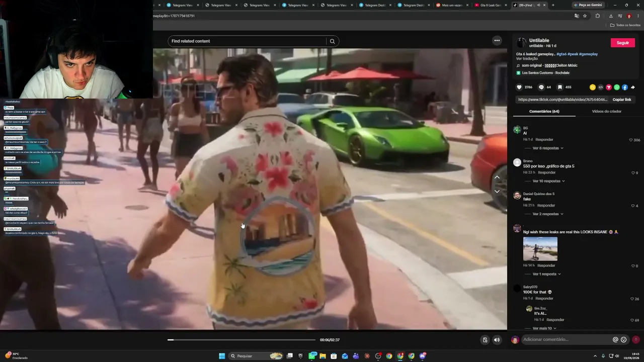Expand 'Ver 10 respostas' replies
The image size is (644, 362).
(x=549, y=181)
